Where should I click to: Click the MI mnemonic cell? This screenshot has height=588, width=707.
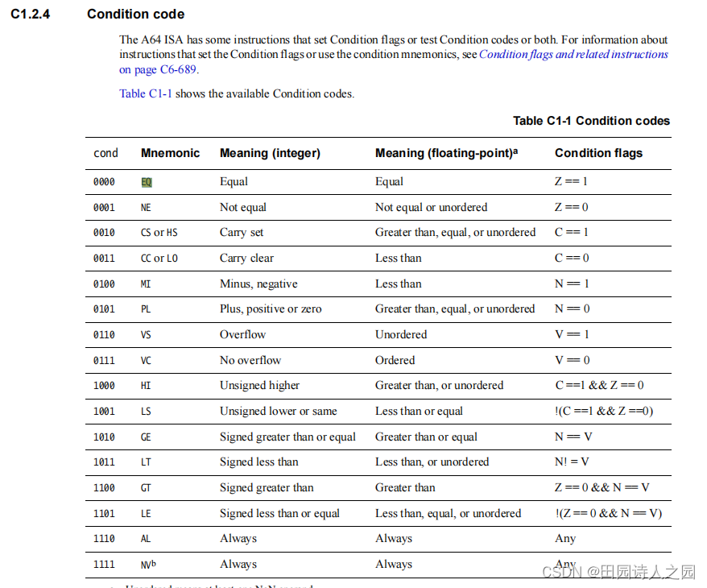coord(146,284)
